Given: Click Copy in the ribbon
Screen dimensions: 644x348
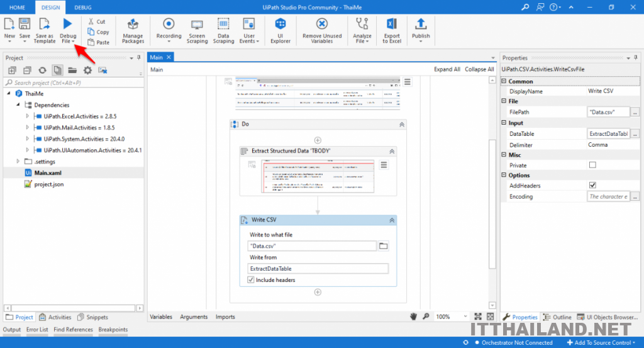Looking at the screenshot, I should (99, 32).
